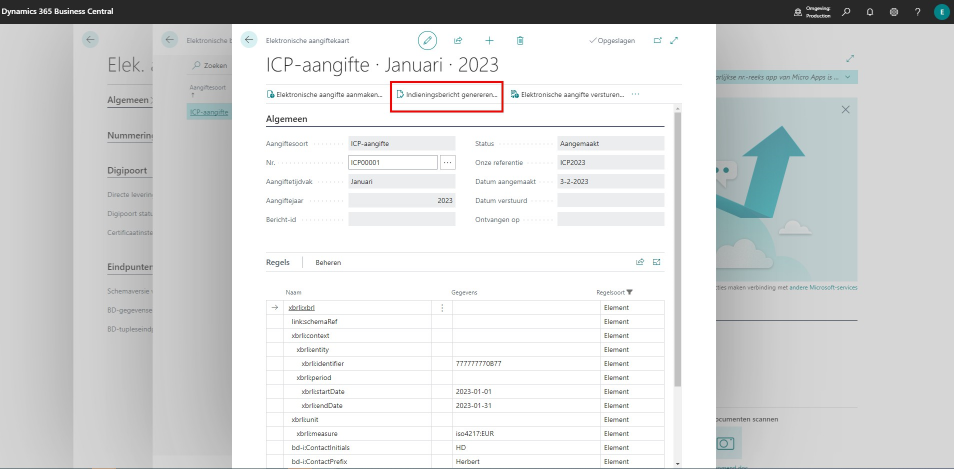The width and height of the screenshot is (954, 469).
Task: Create new record with plus icon
Action: pyautogui.click(x=489, y=40)
